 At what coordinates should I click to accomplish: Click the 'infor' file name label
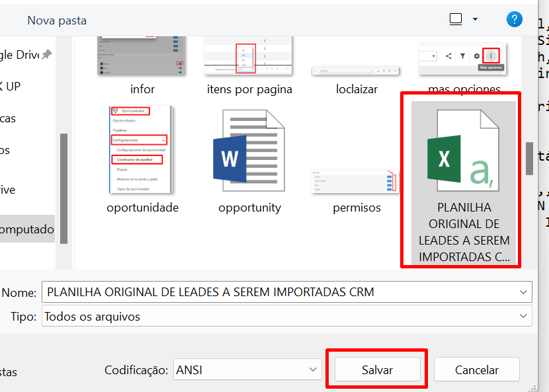142,89
